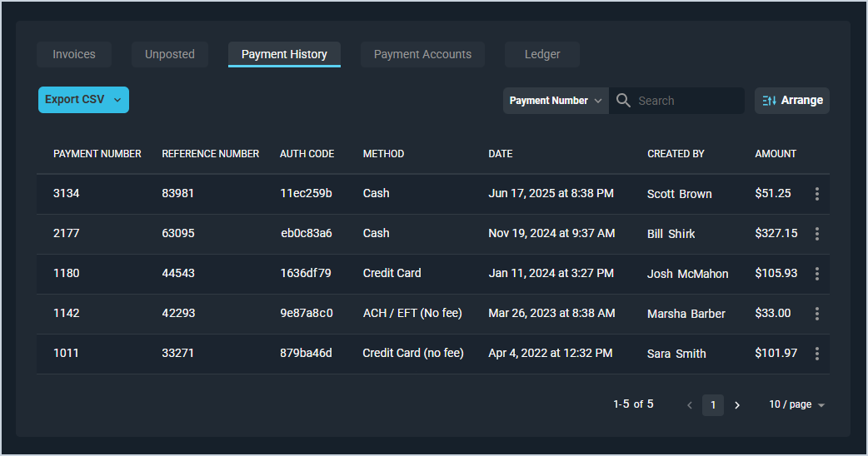This screenshot has width=868, height=456.
Task: Select the Payment Accounts tab
Action: 422,54
